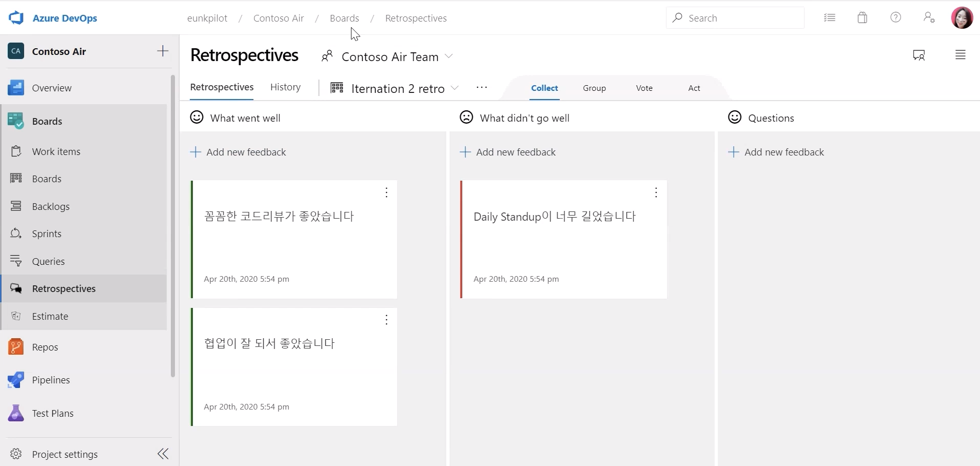Click the 협업이 잘 되서 좋았습니다 card text
This screenshot has height=466, width=980.
pyautogui.click(x=269, y=343)
